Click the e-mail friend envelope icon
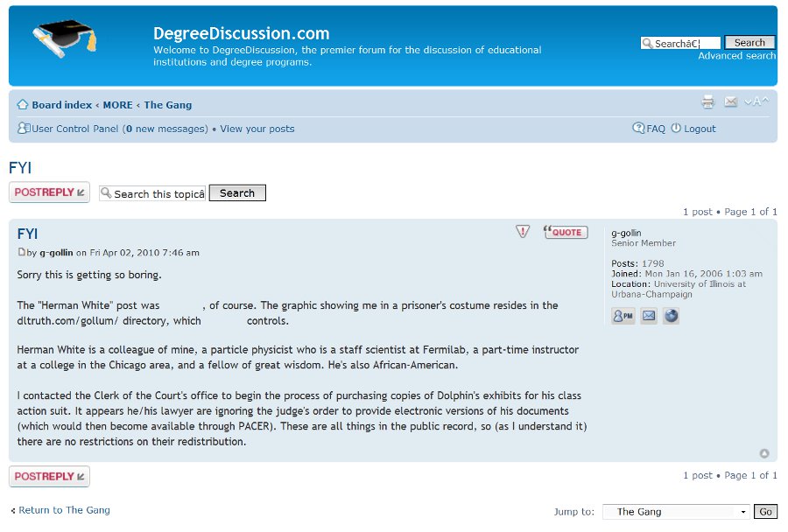This screenshot has height=532, width=788. (731, 102)
